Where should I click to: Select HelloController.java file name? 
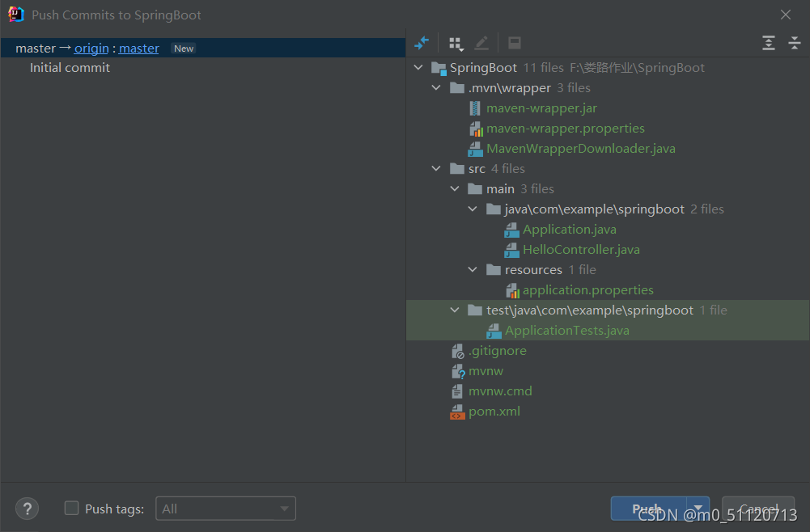pyautogui.click(x=581, y=250)
